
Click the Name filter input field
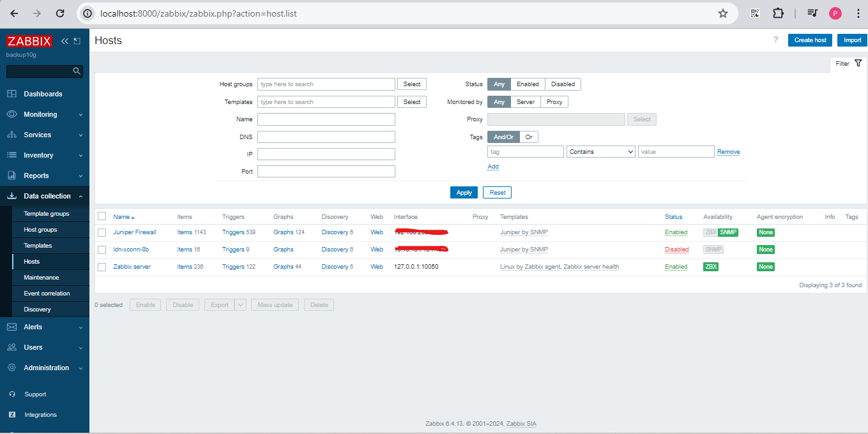point(326,119)
